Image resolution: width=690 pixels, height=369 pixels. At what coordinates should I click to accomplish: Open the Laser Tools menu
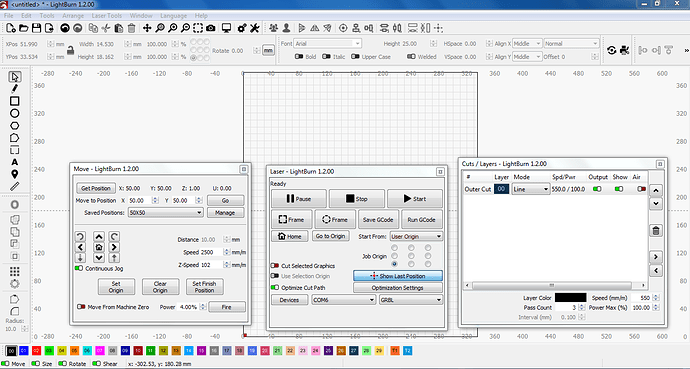tap(106, 15)
